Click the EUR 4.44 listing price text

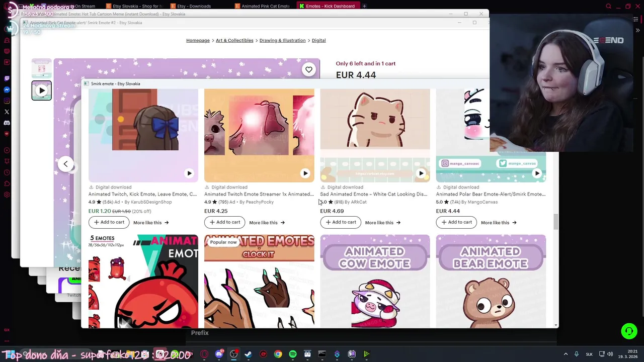point(356,75)
